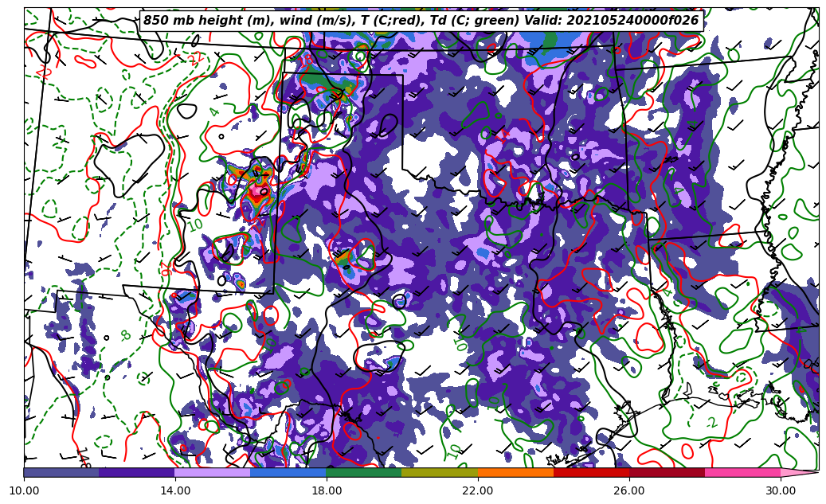
Task: Click the 26.00 colorbar label
Action: click(629, 490)
